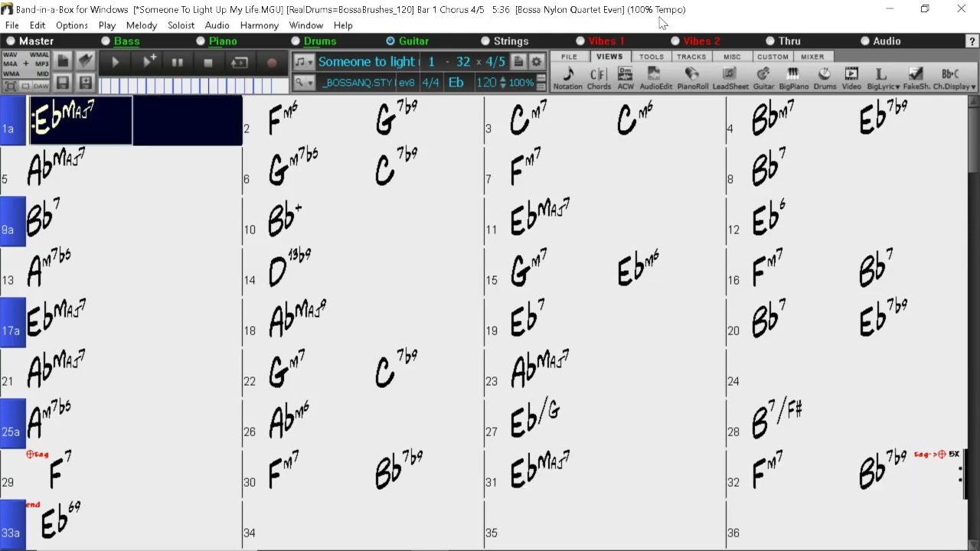The image size is (980, 551).
Task: Click the ev8 feel indicator
Action: [407, 83]
